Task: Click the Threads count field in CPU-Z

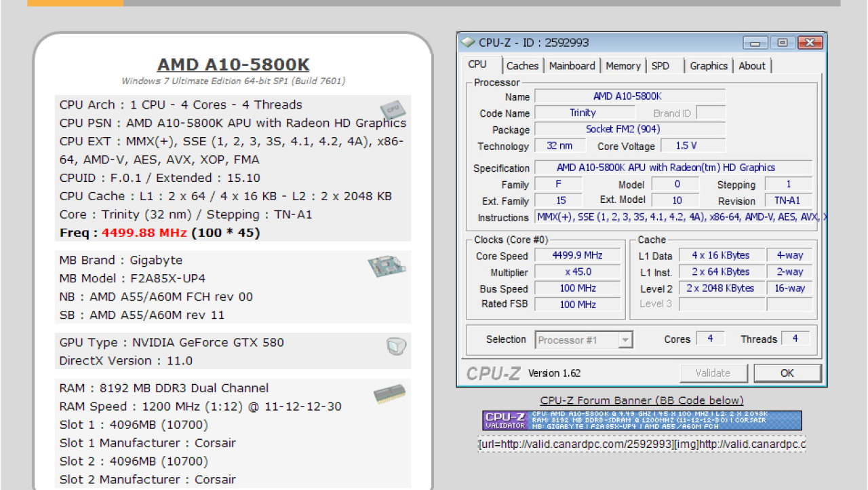Action: click(795, 338)
